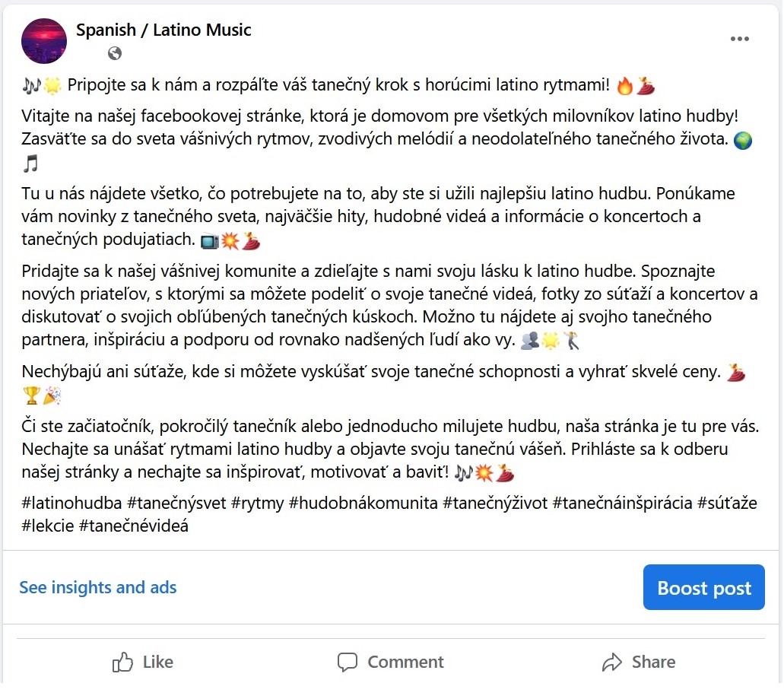Click the speech bubble Comment icon

(x=347, y=662)
